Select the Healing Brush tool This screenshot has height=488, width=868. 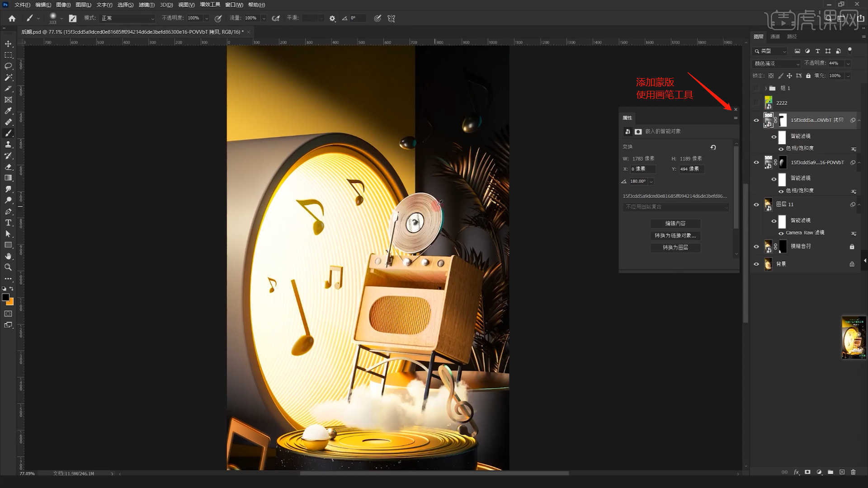(x=8, y=122)
